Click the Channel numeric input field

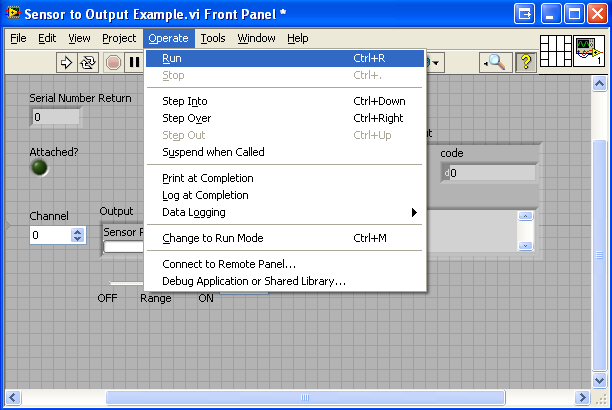point(51,235)
